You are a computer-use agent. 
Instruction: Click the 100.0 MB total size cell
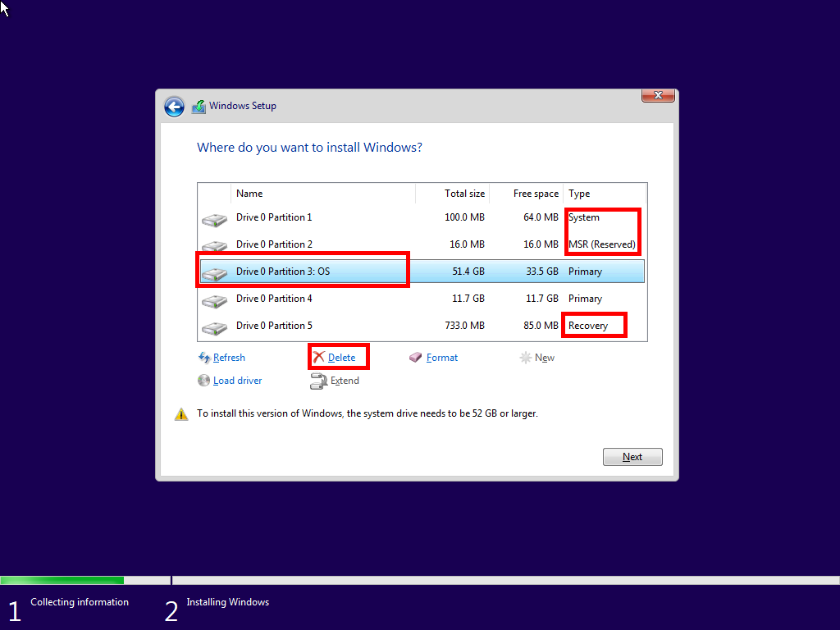point(464,217)
